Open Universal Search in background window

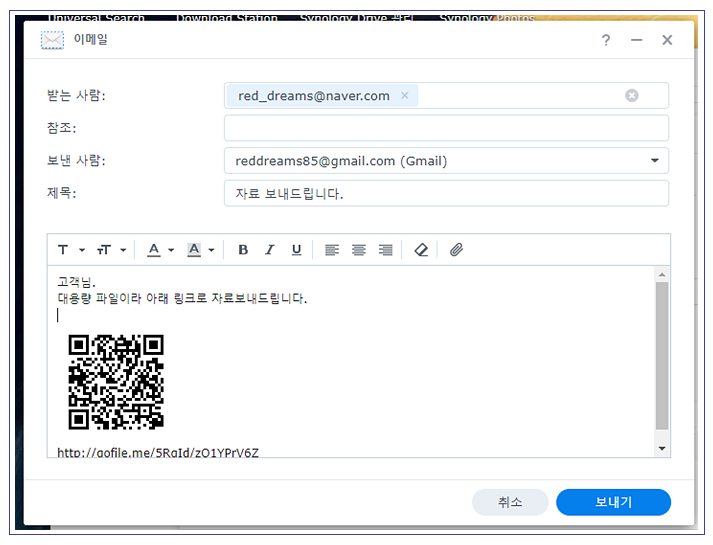click(96, 19)
